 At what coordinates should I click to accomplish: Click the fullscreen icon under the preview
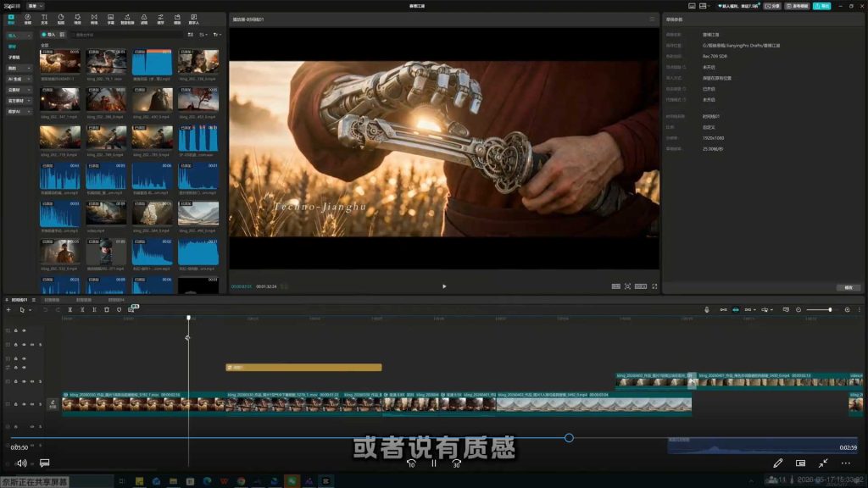point(654,286)
